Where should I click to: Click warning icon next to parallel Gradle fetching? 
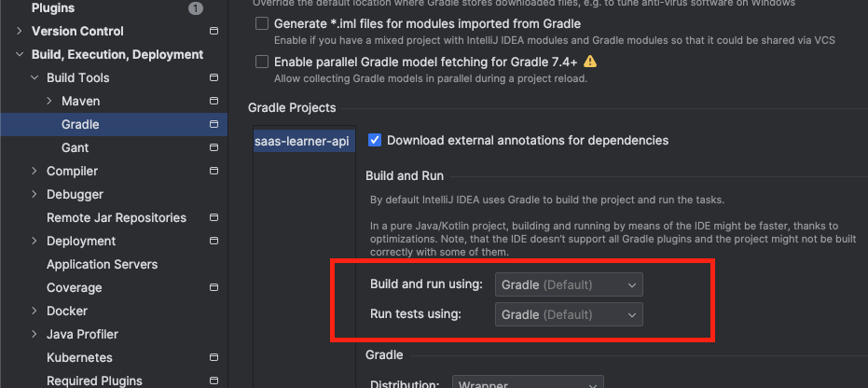[x=590, y=61]
